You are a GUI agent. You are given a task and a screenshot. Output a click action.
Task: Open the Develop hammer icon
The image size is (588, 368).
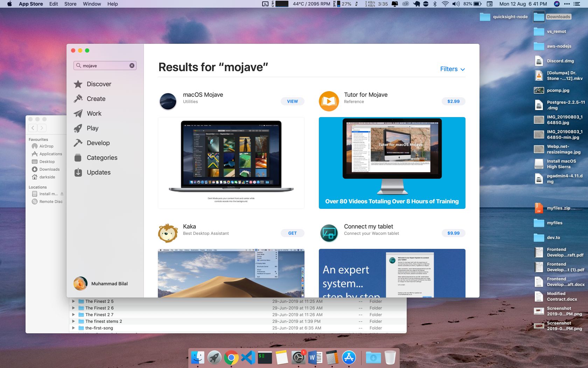(x=78, y=143)
